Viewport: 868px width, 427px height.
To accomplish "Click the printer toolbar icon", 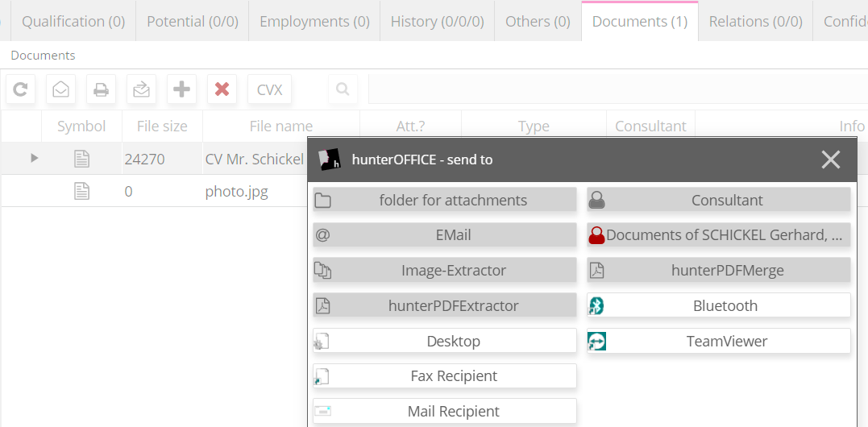I will click(x=102, y=89).
